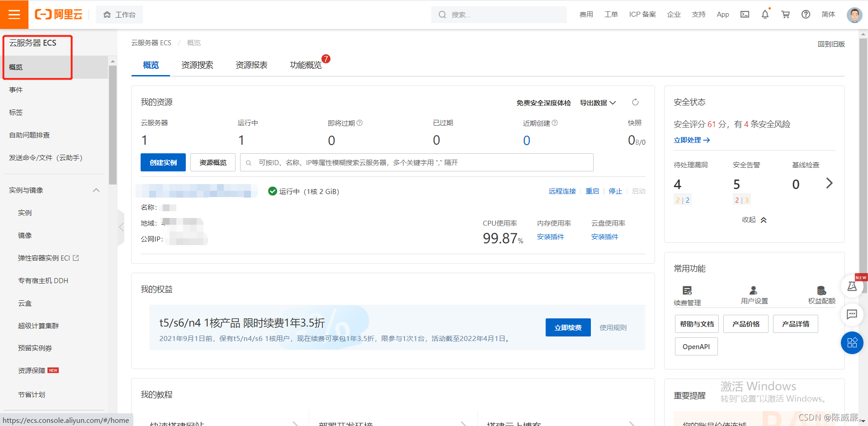
Task: Click 回到旧版 to return to old version
Action: point(832,44)
